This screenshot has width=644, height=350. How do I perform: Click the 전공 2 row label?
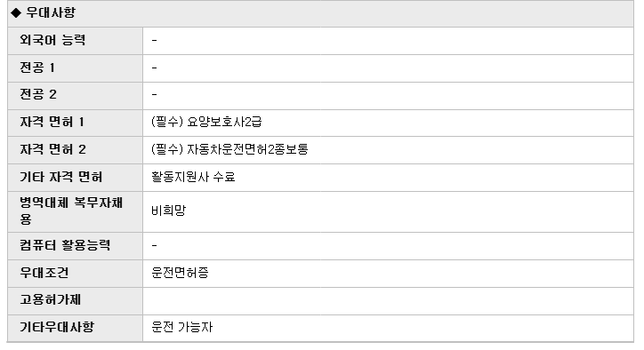click(x=38, y=95)
